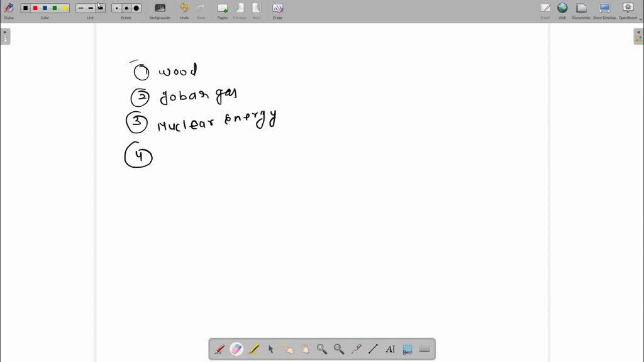Screen dimensions: 644x362
Task: Pick the red color swatch
Action: pos(35,8)
